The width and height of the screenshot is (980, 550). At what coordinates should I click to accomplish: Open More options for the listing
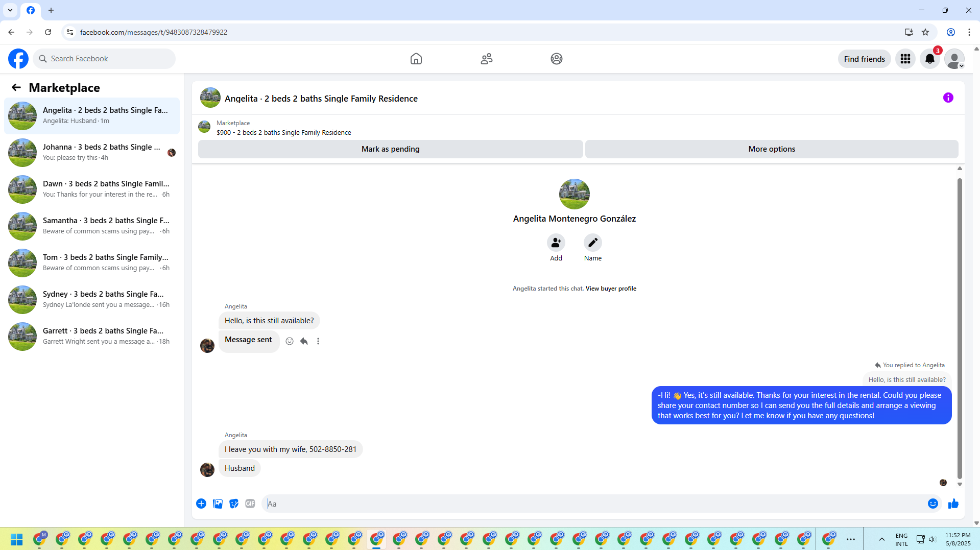[x=772, y=149]
